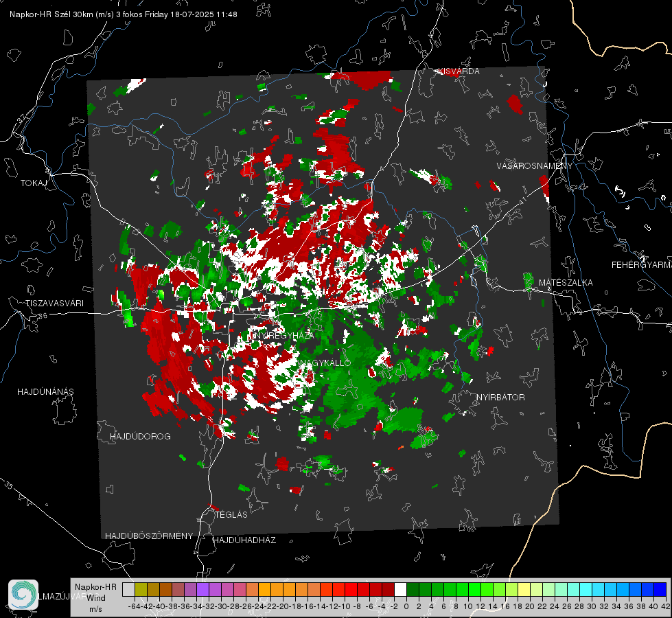Select the KISVÁRDA label
The height and width of the screenshot is (618, 672).
click(x=459, y=71)
